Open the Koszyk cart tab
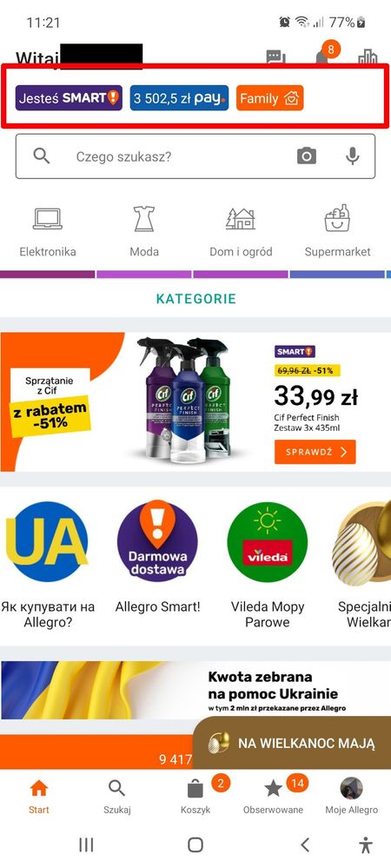This screenshot has width=391, height=868. pyautogui.click(x=195, y=796)
